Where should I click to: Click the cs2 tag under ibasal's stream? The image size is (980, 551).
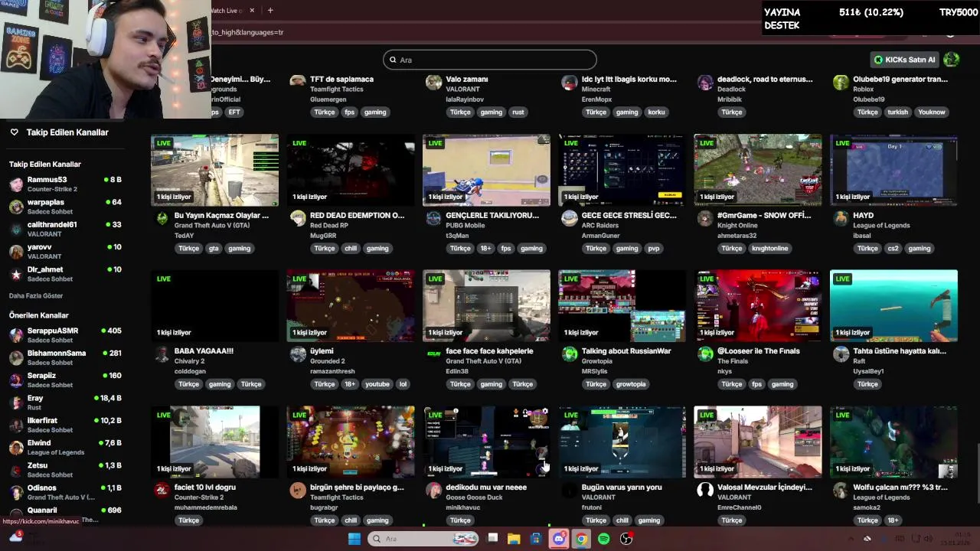click(x=893, y=248)
